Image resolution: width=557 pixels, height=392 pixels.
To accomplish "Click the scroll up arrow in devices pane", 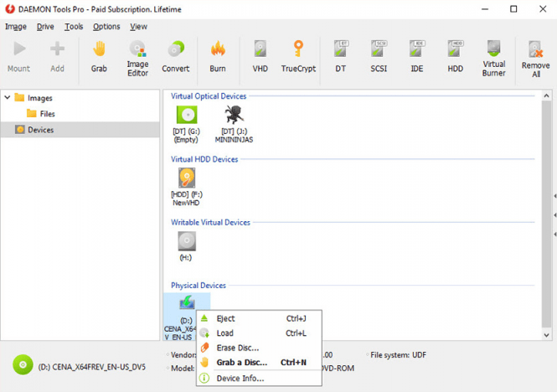I will tap(546, 95).
